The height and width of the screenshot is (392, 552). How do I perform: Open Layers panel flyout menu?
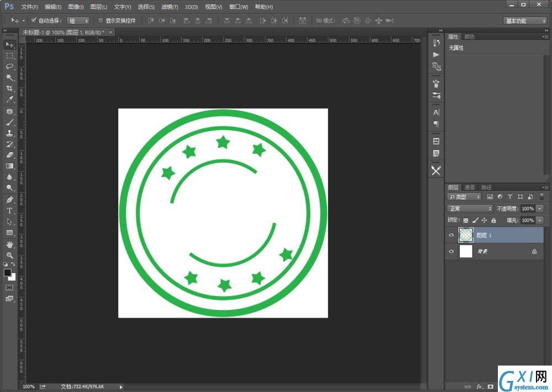545,187
